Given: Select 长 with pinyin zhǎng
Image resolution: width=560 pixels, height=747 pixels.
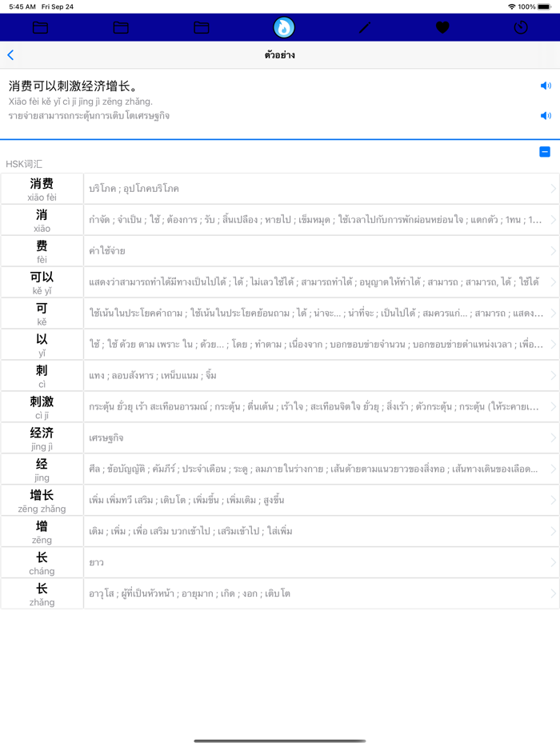Looking at the screenshot, I should click(x=42, y=593).
